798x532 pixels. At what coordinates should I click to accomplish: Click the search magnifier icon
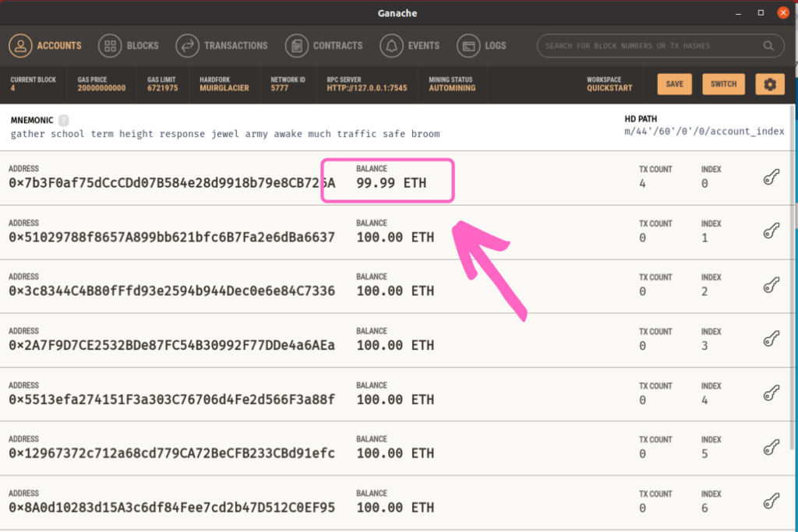tap(768, 46)
